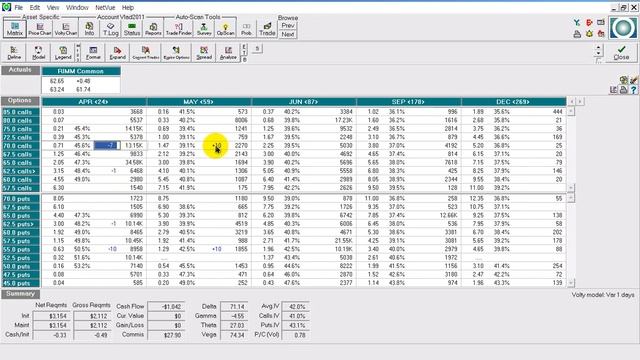
Task: Select the APR <24> expiration header
Action: point(94,102)
